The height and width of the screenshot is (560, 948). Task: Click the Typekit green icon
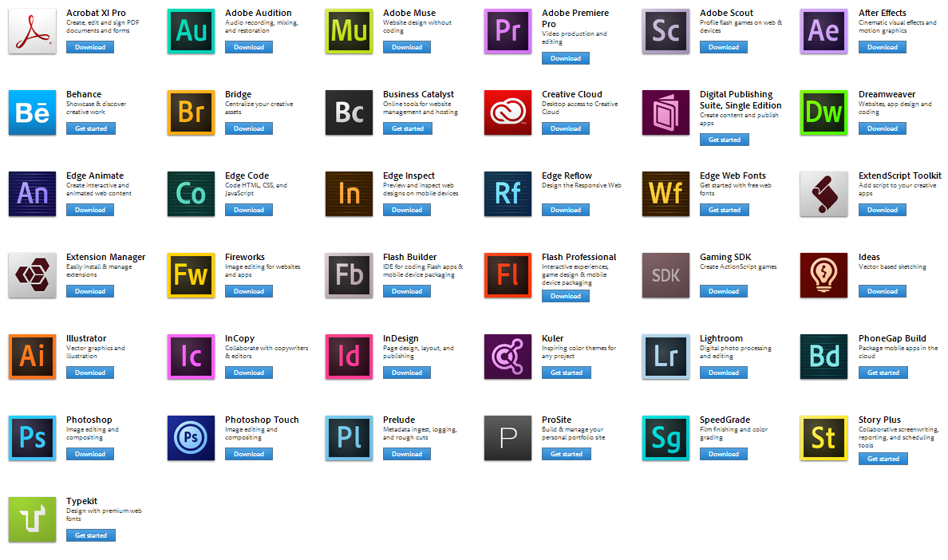pyautogui.click(x=32, y=519)
